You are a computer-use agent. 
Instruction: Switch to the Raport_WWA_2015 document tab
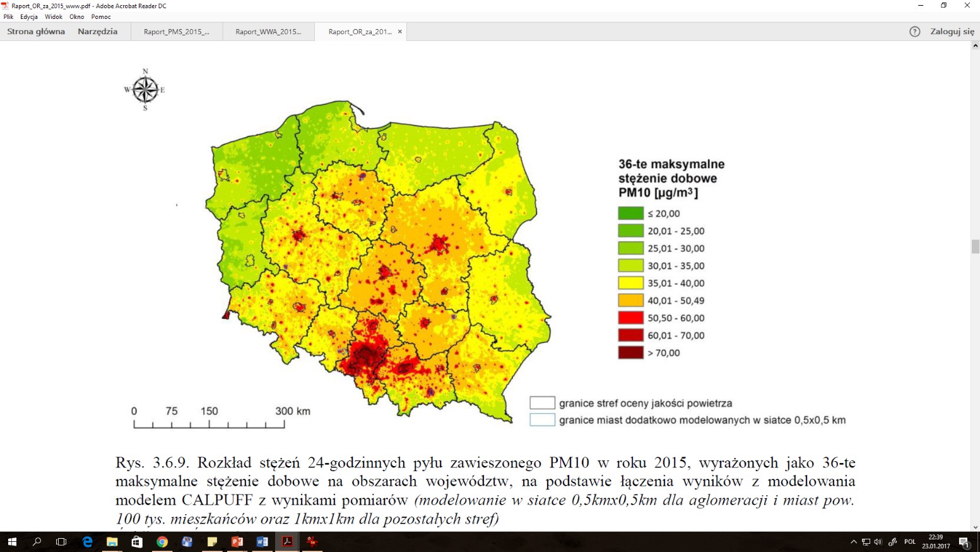tap(268, 32)
